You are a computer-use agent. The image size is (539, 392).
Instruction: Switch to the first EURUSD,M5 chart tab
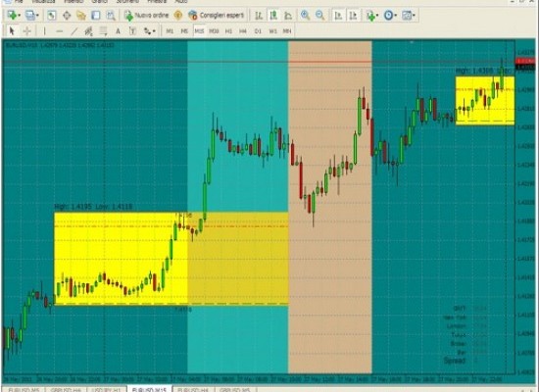coord(24,390)
